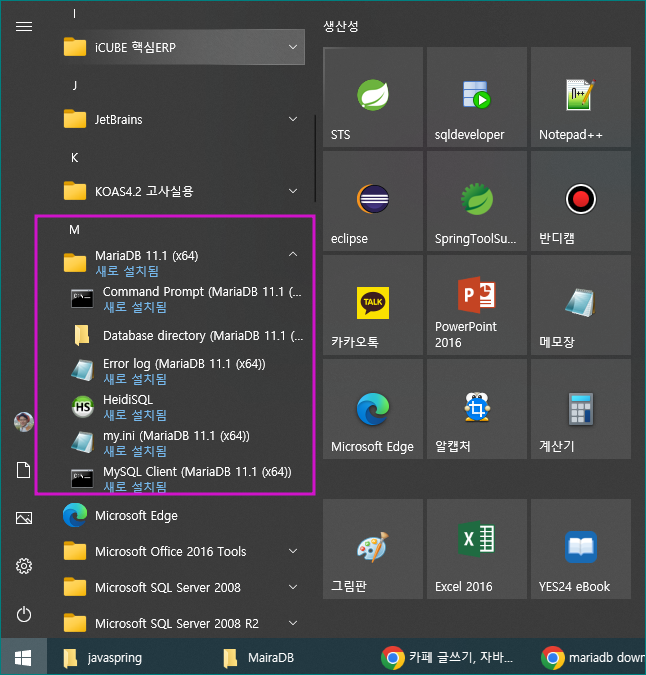Switch to javaspring folder in taskbar
Screen dimensions: 646x675
click(x=103, y=657)
